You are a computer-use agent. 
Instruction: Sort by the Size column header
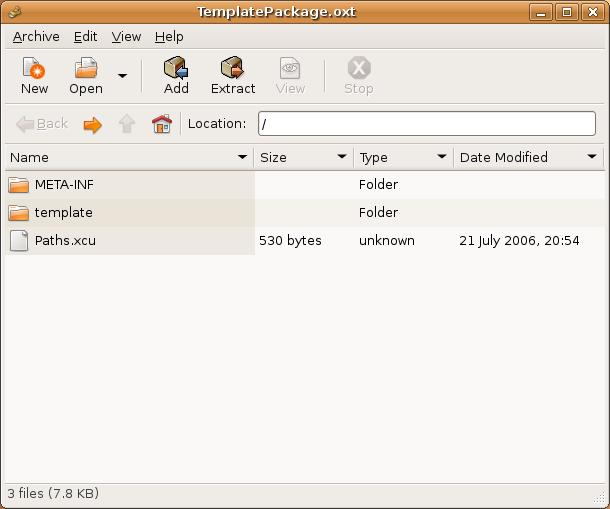(303, 157)
